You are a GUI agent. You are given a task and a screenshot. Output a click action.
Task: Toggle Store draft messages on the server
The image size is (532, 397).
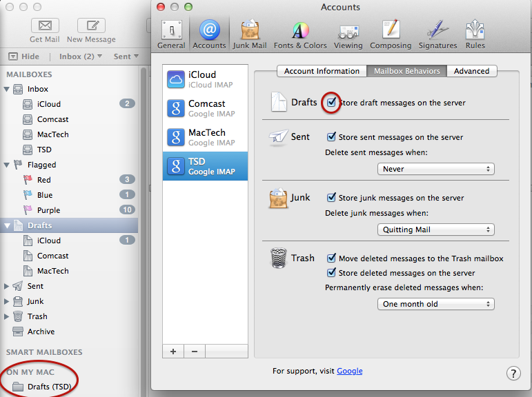[x=331, y=102]
